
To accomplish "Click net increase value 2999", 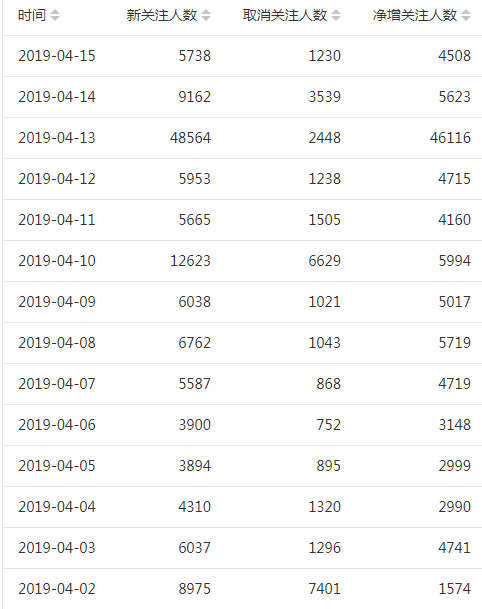I will point(455,466).
